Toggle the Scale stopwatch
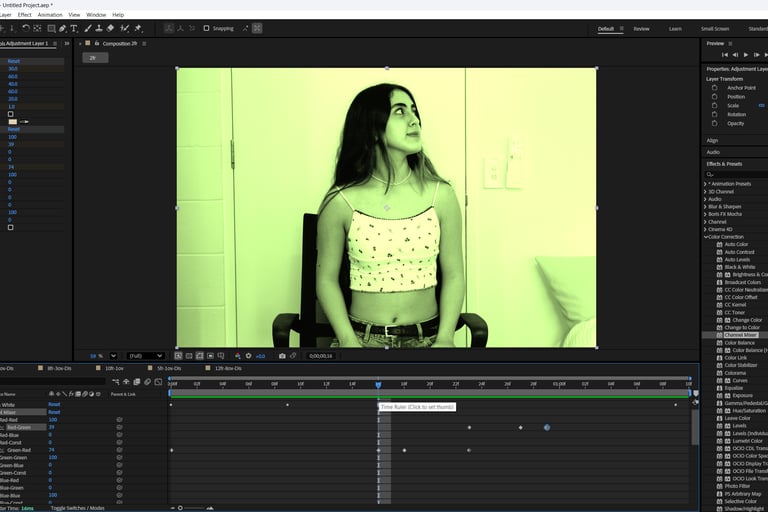768x512 pixels. pos(715,105)
